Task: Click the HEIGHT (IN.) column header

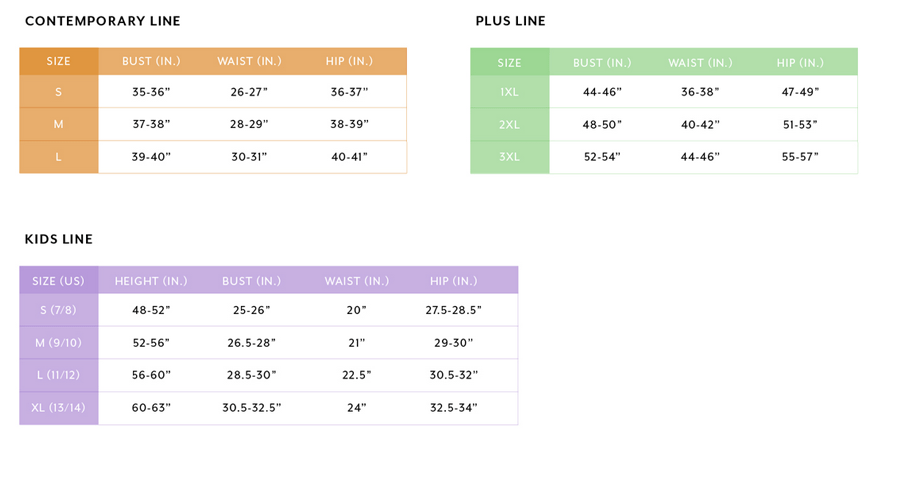Action: (x=151, y=281)
